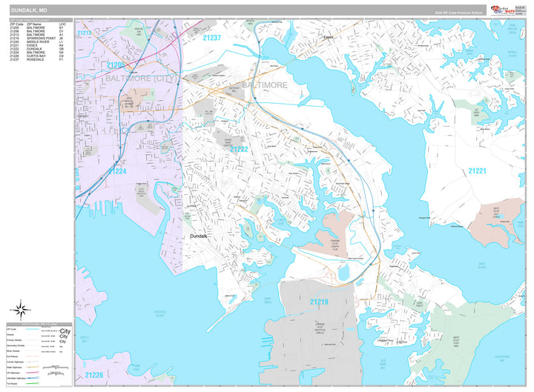Screen dimensions: 534x392
Task: Click the green Toll Roads legend line
Action: 33,383
